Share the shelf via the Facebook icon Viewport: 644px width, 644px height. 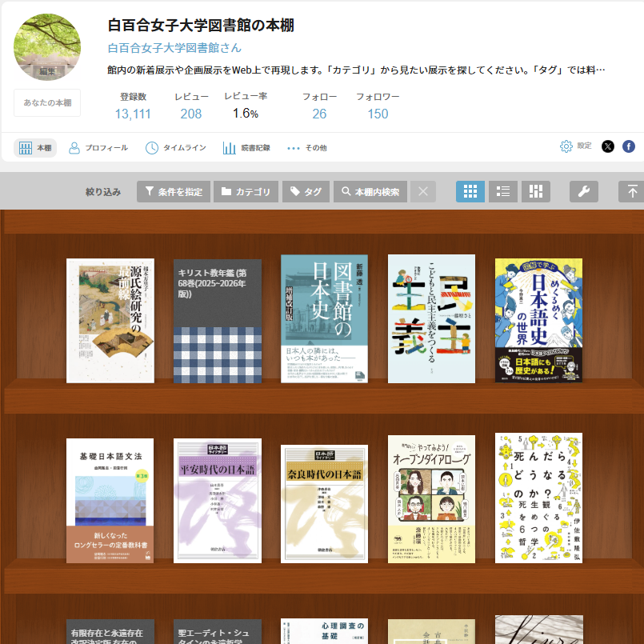628,146
